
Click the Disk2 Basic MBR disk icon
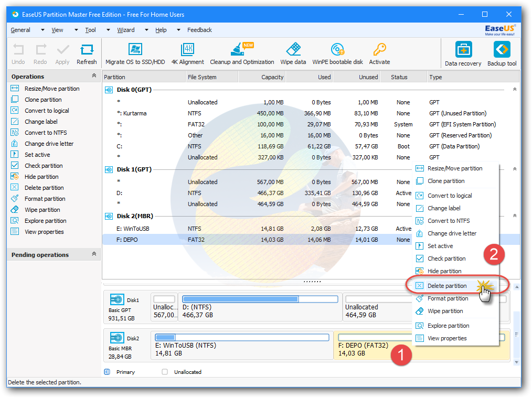coord(116,338)
